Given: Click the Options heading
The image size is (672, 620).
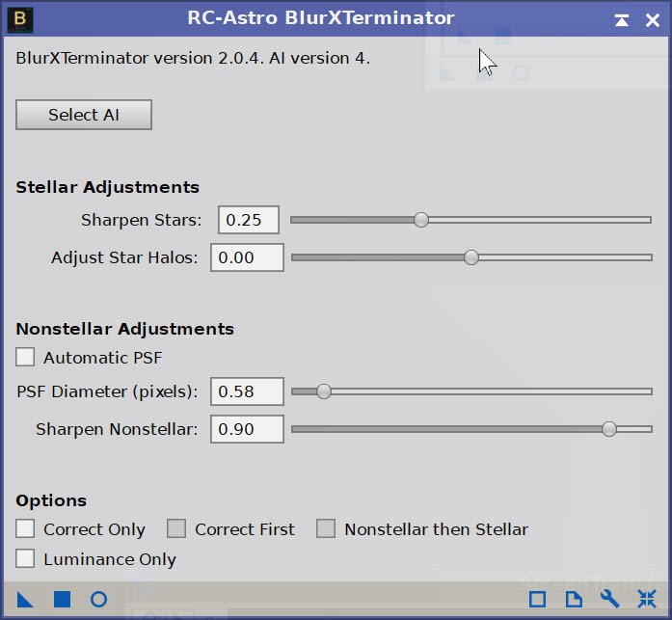Looking at the screenshot, I should click(x=51, y=500).
